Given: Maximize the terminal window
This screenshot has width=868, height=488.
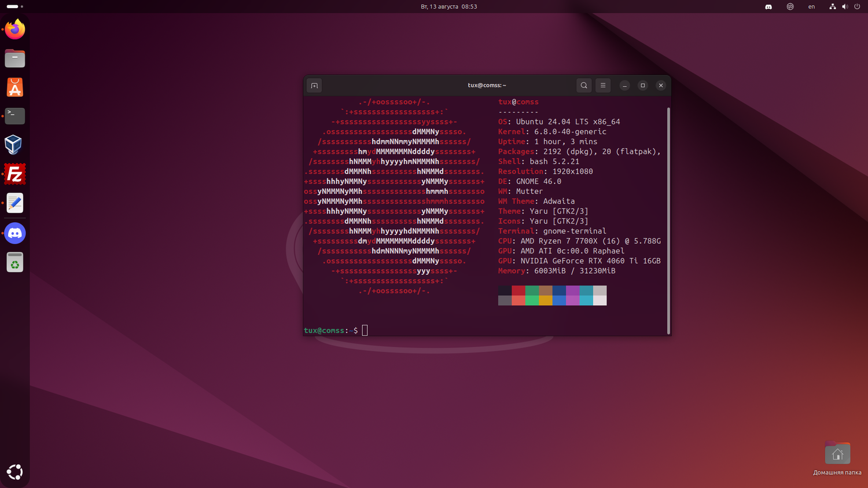Looking at the screenshot, I should pyautogui.click(x=642, y=86).
